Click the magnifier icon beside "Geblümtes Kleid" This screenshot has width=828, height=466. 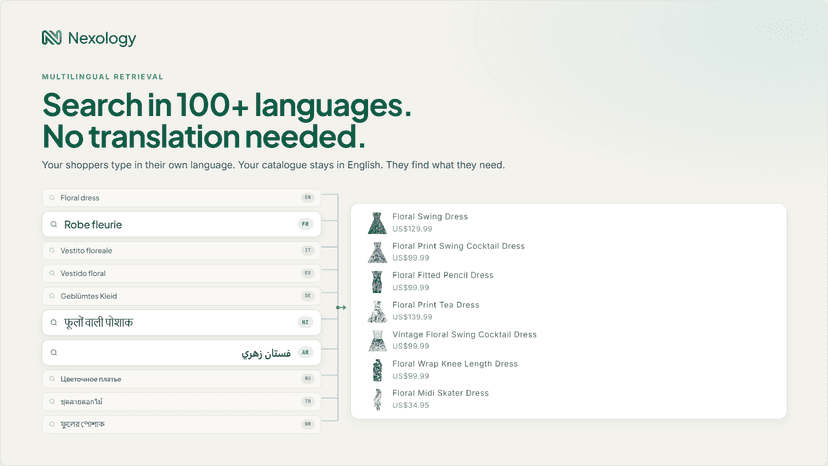52,296
